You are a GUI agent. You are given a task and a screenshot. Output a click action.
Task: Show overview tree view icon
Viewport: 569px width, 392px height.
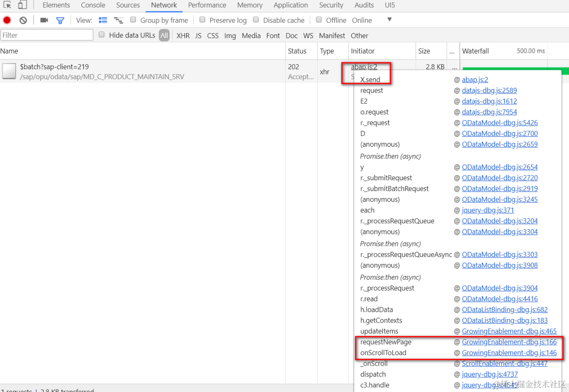(118, 20)
